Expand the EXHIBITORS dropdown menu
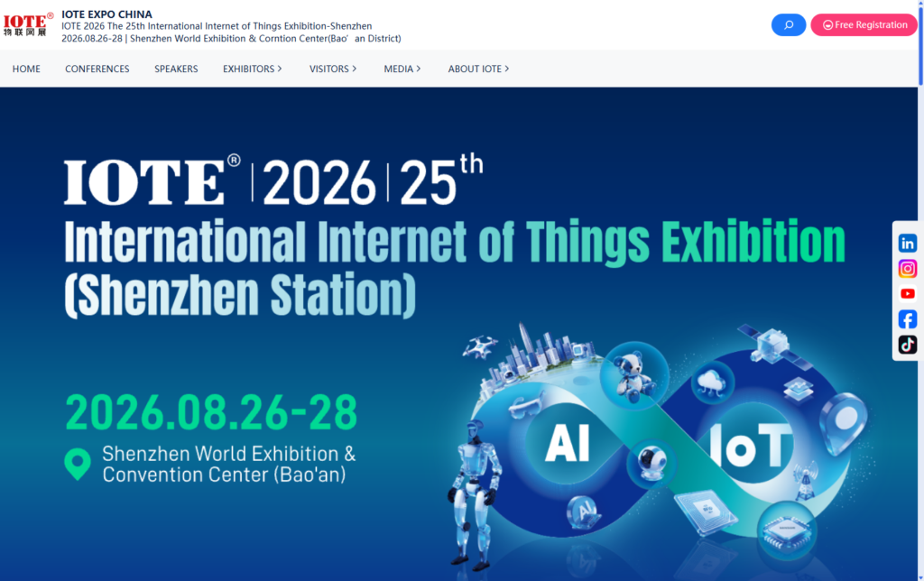The height and width of the screenshot is (581, 924). coord(252,69)
